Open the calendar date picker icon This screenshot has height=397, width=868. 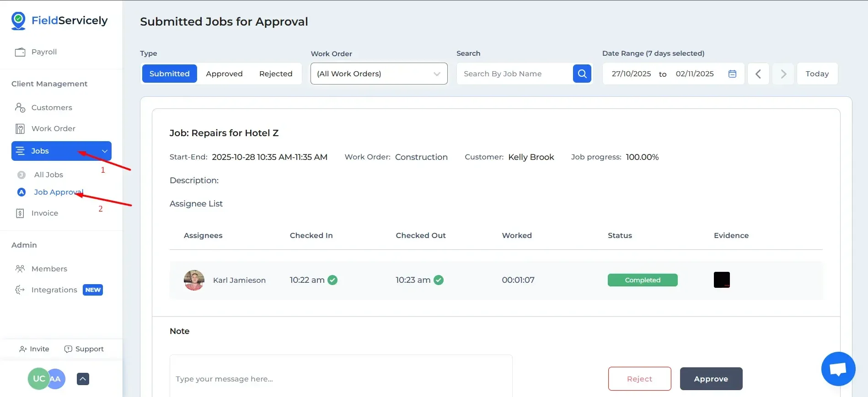click(x=732, y=74)
